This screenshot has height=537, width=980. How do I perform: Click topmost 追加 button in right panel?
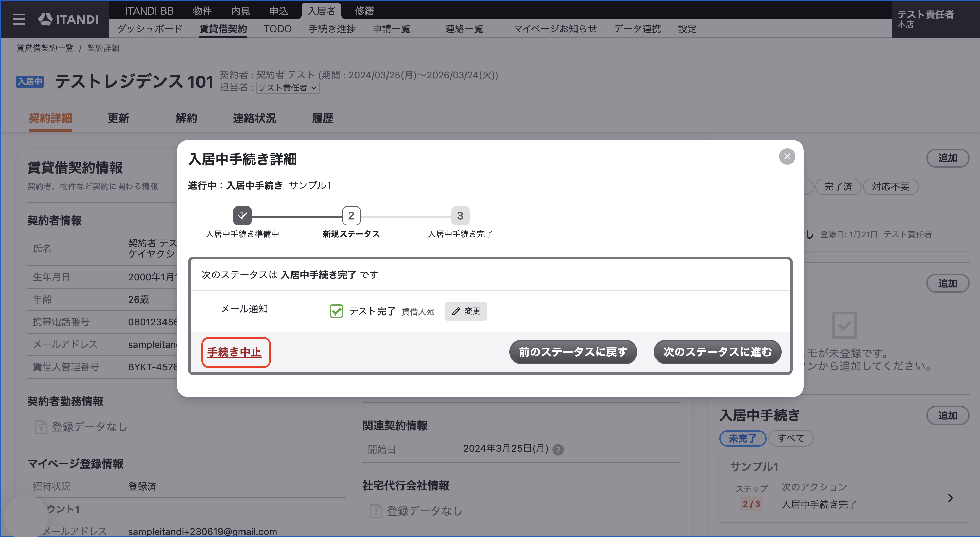click(x=947, y=158)
